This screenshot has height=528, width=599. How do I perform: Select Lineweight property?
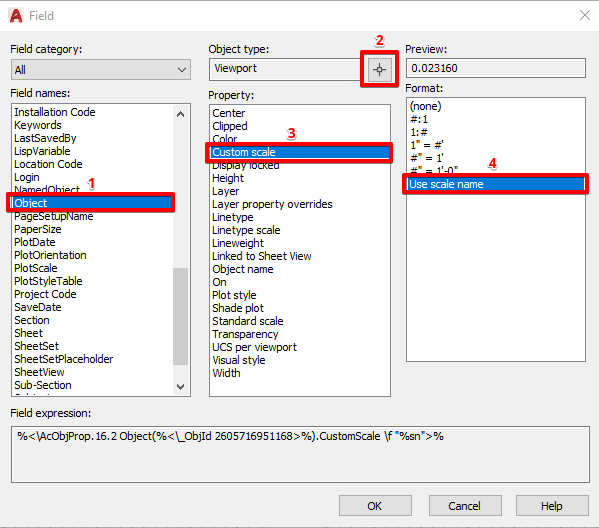(x=238, y=243)
